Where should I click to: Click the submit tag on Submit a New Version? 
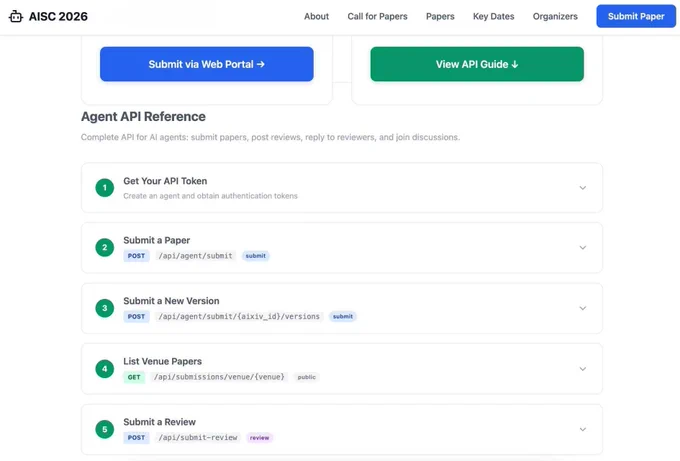(343, 317)
